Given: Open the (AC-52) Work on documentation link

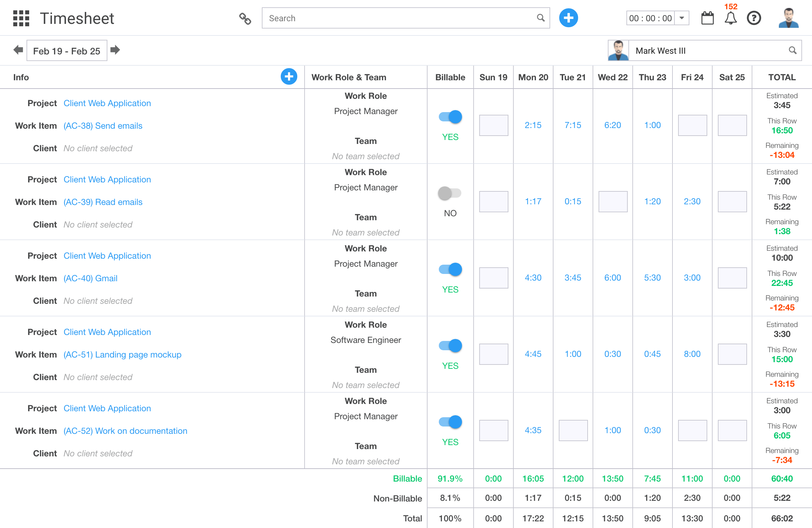Looking at the screenshot, I should (125, 431).
